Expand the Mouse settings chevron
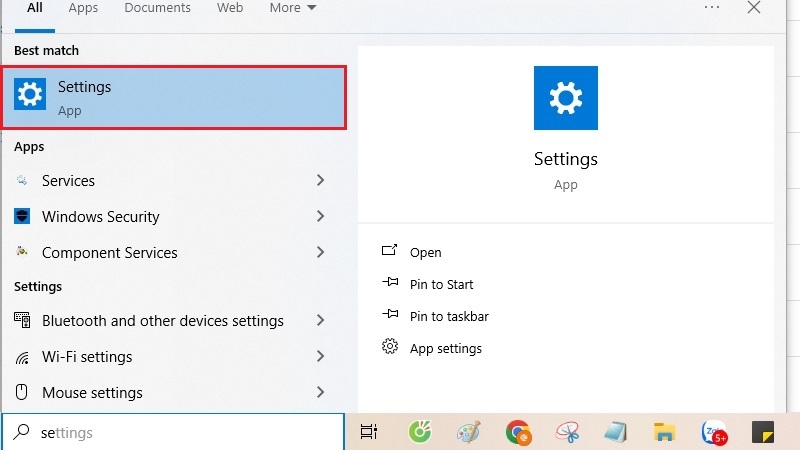Screen dimensions: 800x450 (x=320, y=392)
